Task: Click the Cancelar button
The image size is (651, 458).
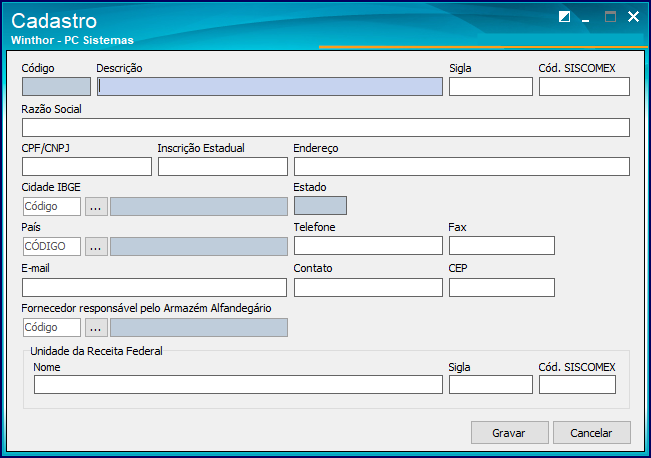Action: (592, 433)
